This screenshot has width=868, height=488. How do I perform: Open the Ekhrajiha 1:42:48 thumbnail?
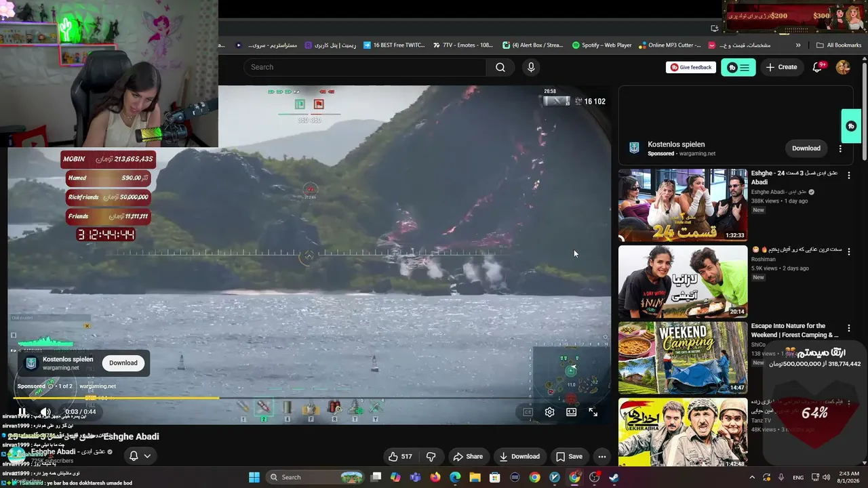click(x=683, y=432)
